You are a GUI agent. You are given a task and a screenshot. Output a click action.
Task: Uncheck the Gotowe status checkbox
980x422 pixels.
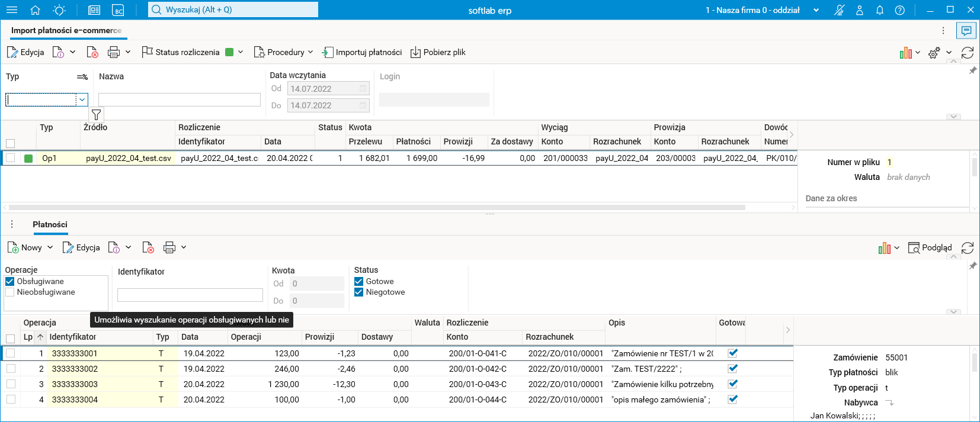click(x=358, y=282)
